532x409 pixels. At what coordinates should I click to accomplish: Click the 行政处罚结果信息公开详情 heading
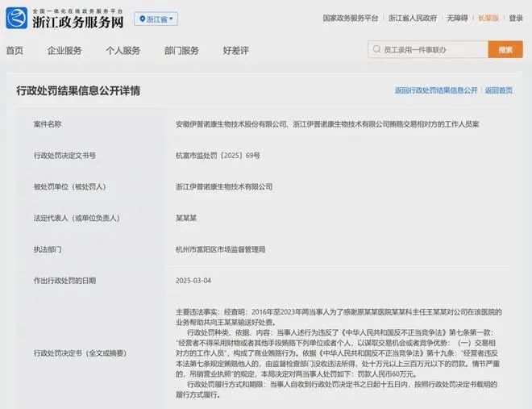78,90
